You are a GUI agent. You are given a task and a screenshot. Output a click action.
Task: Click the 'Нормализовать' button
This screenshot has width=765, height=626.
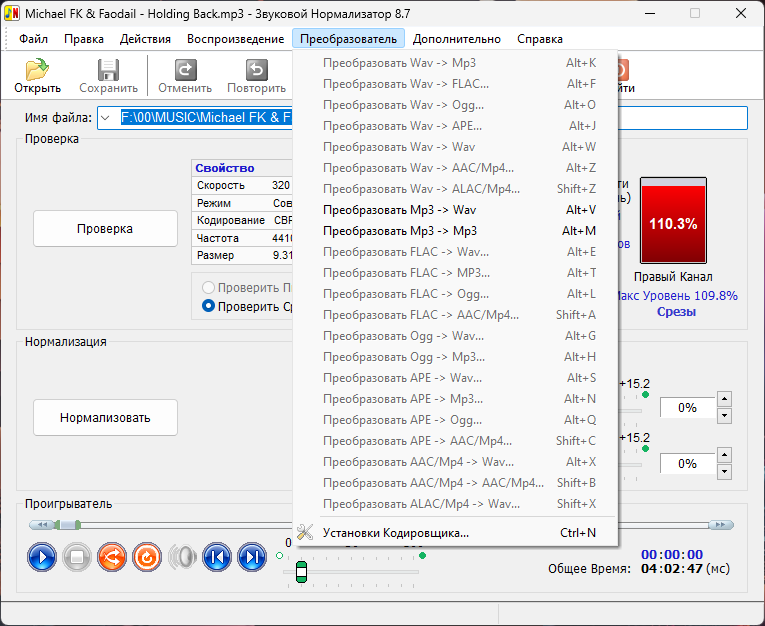pyautogui.click(x=105, y=418)
